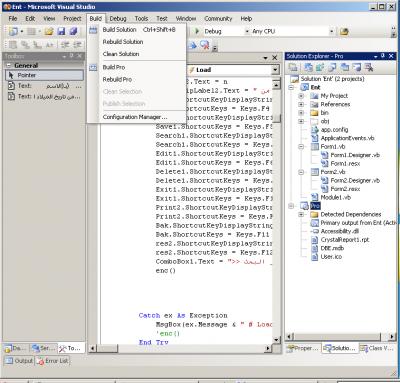Click Solution Explorer Properties icon
The image size is (400, 383).
tap(293, 68)
